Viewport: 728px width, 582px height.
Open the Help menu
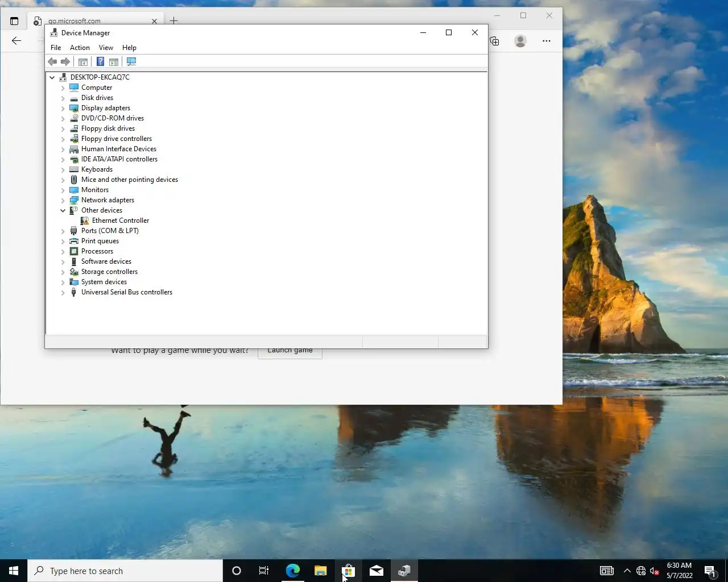pyautogui.click(x=129, y=48)
